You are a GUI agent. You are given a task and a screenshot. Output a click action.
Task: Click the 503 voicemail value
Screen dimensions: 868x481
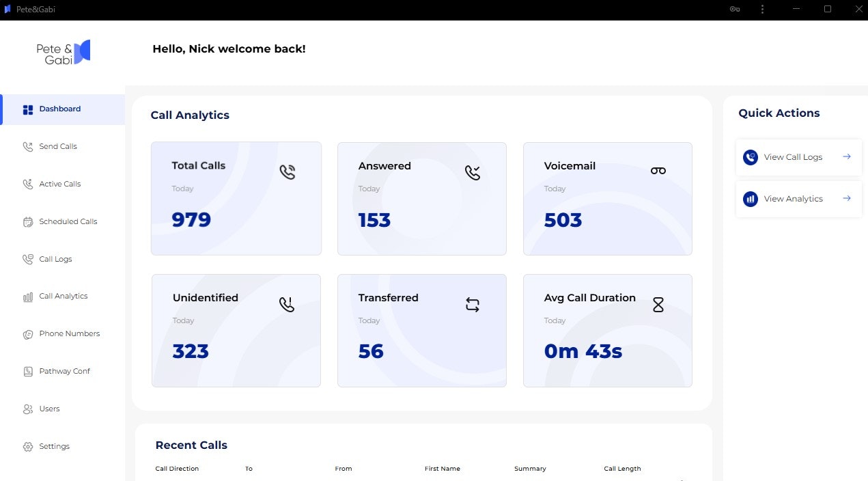[563, 220]
